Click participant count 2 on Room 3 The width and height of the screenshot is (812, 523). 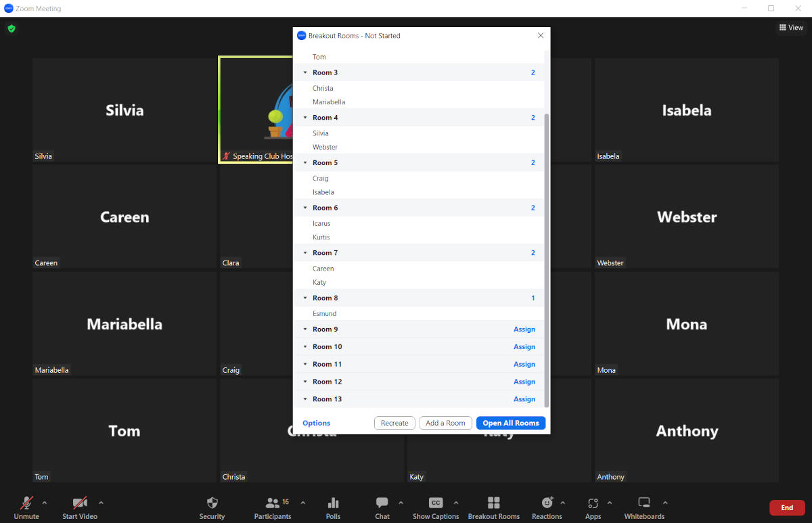point(533,72)
